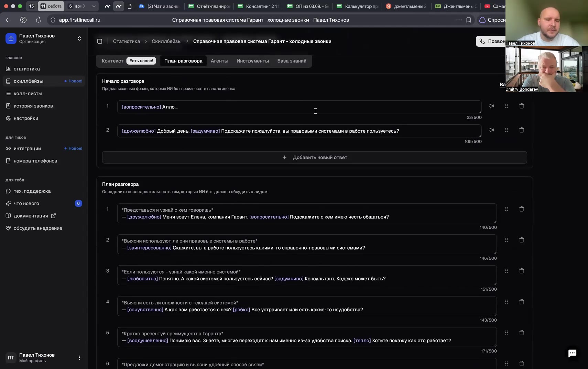The height and width of the screenshot is (369, 588).
Task: Go to Скиллбейзы in the breadcrumb
Action: tap(167, 41)
